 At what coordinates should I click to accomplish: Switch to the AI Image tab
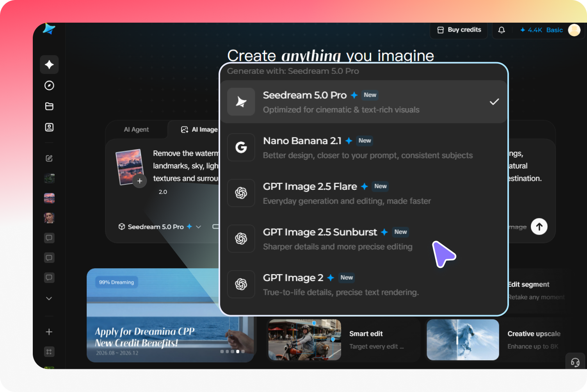pos(199,130)
